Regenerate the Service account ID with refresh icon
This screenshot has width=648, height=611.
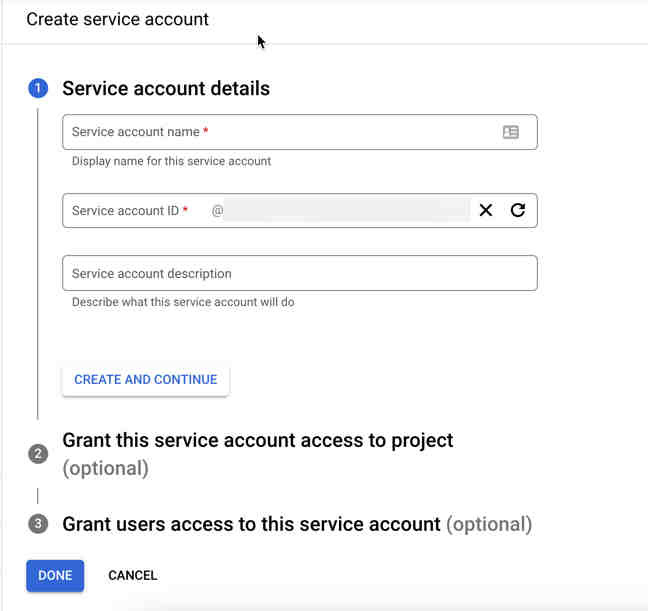click(517, 210)
